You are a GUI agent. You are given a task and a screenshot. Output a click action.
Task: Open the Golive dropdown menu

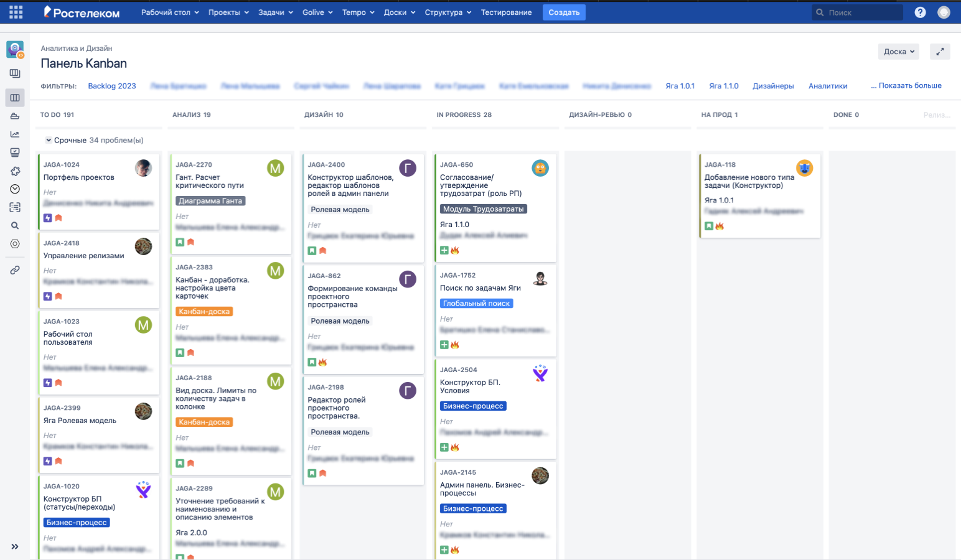(x=317, y=12)
